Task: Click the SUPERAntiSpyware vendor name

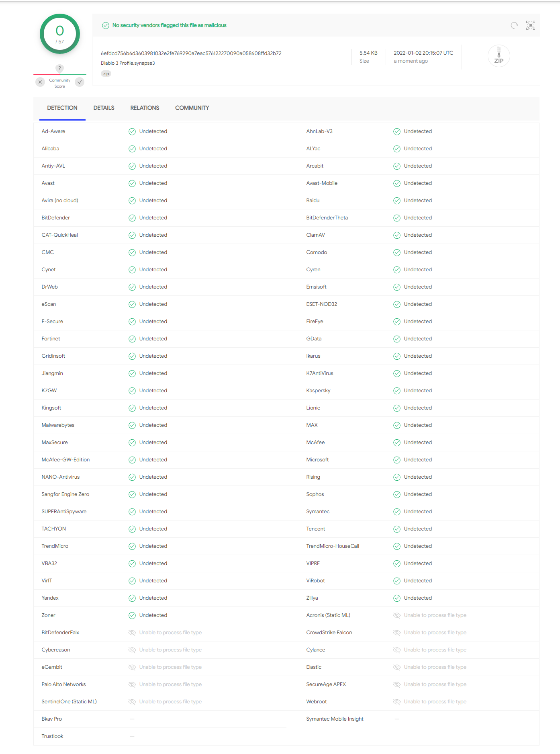Action: (x=64, y=512)
